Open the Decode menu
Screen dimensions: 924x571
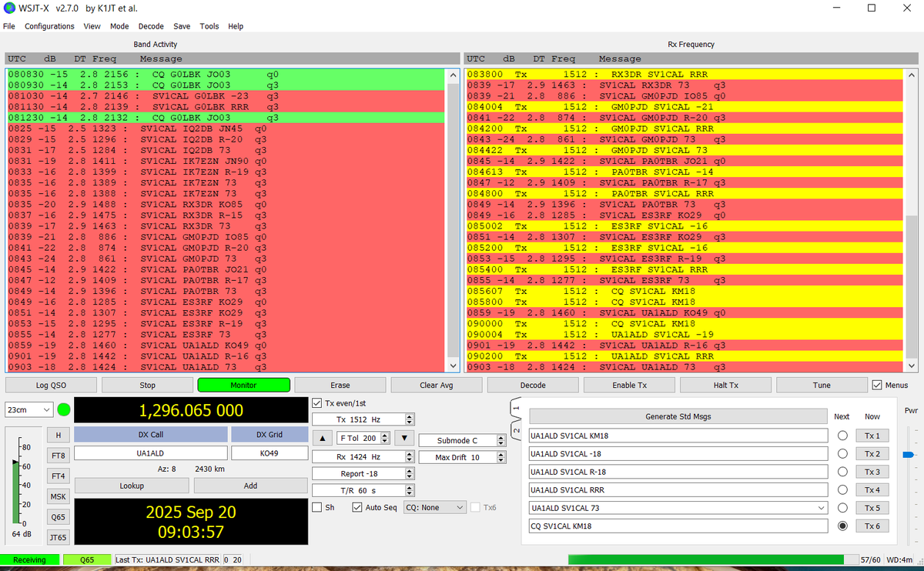pyautogui.click(x=151, y=26)
